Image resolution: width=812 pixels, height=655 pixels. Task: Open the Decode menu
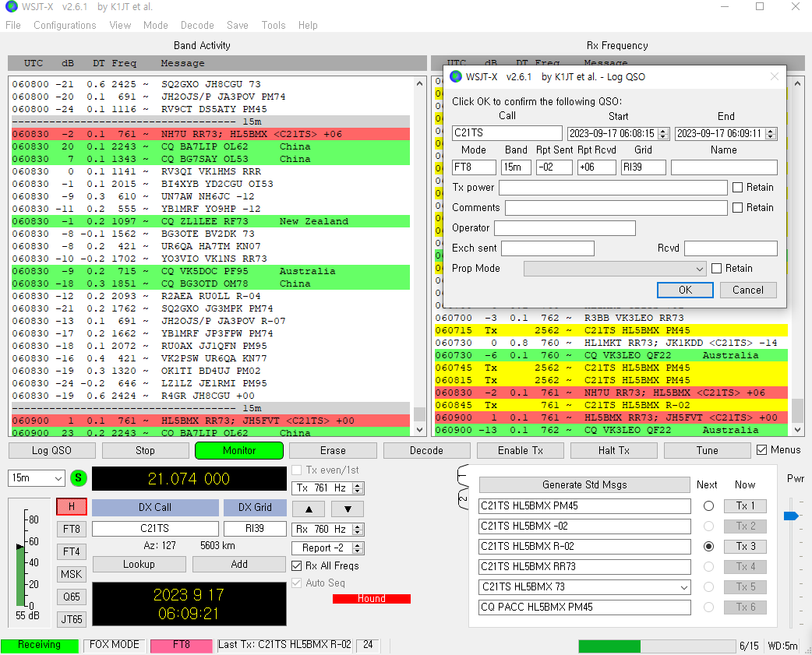197,25
